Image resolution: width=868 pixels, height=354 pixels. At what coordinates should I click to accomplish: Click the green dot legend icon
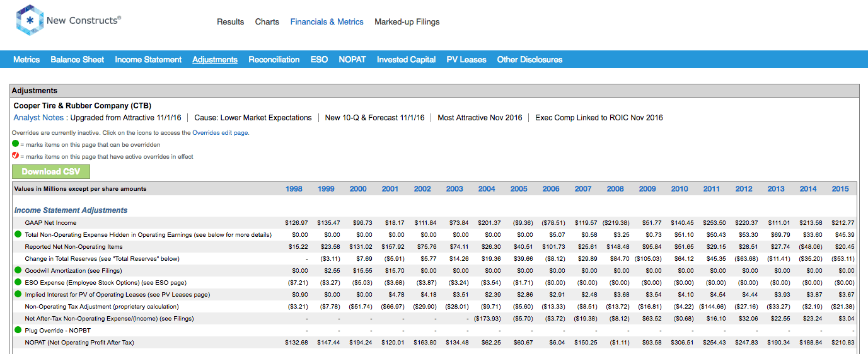[16, 144]
